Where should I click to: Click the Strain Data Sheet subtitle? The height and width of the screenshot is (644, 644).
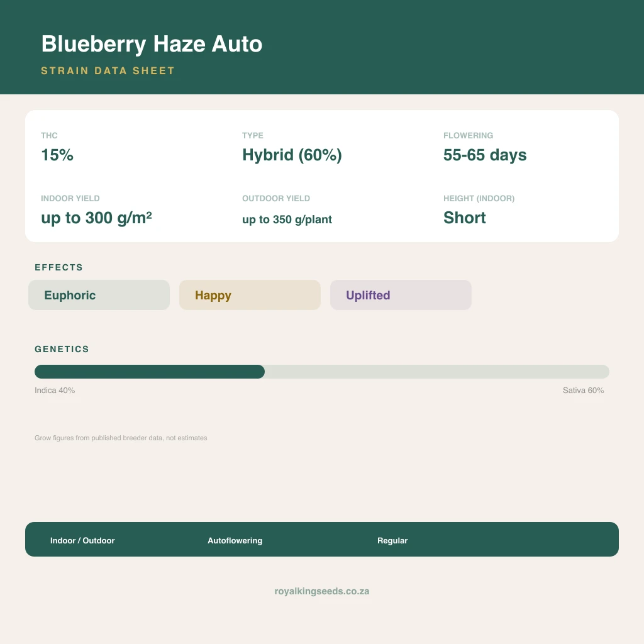click(x=108, y=70)
